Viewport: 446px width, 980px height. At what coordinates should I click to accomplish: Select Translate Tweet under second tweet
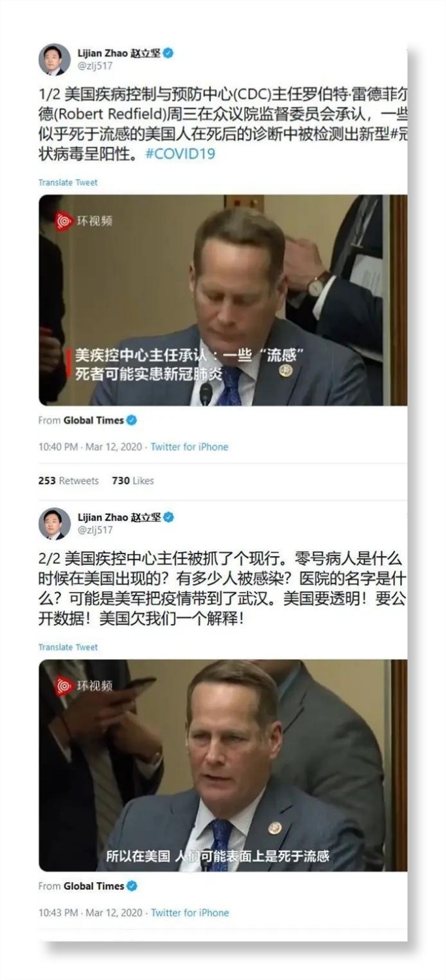click(x=68, y=647)
